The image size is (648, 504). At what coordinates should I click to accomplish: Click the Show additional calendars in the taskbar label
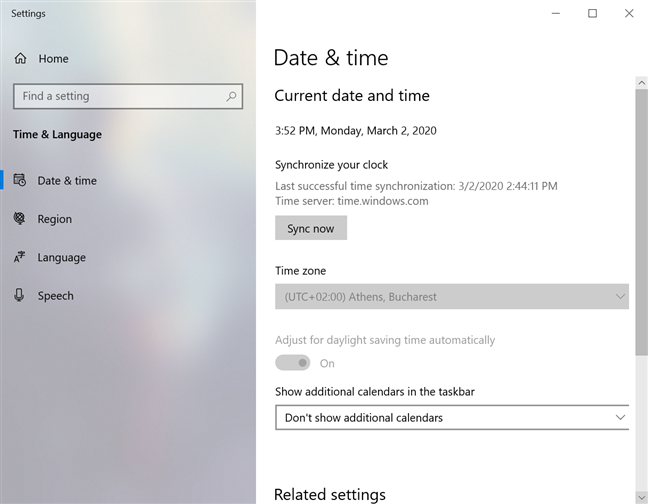pyautogui.click(x=375, y=392)
